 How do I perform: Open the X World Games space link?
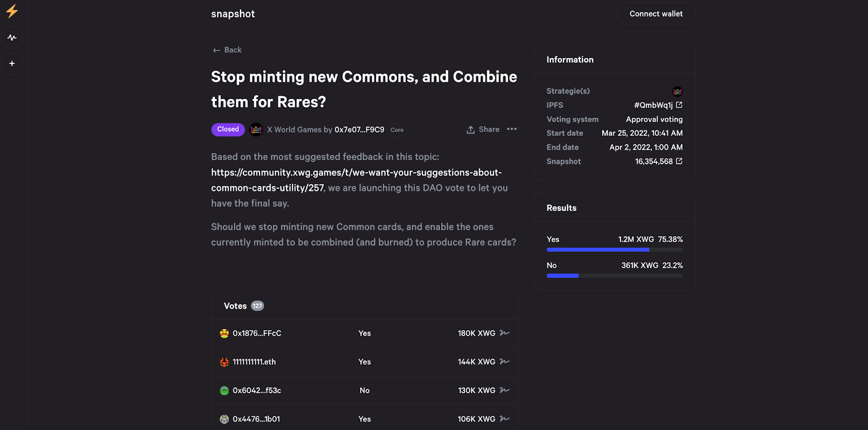294,130
